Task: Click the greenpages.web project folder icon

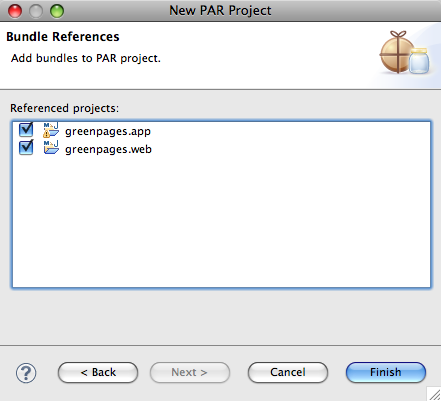Action: point(51,148)
